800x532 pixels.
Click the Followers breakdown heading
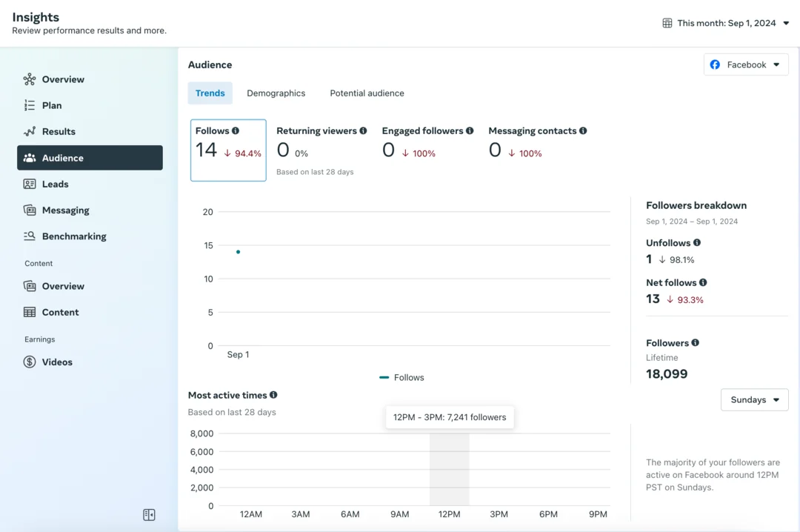696,205
